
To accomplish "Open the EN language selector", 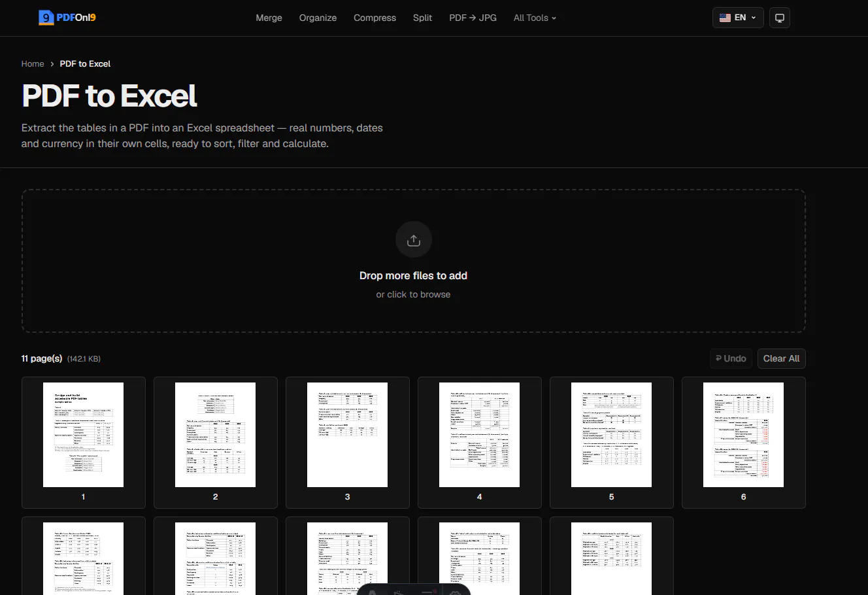I will point(738,18).
